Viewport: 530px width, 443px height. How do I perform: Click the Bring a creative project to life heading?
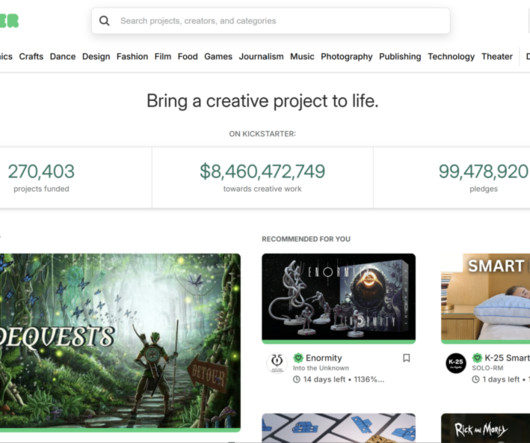click(x=262, y=101)
